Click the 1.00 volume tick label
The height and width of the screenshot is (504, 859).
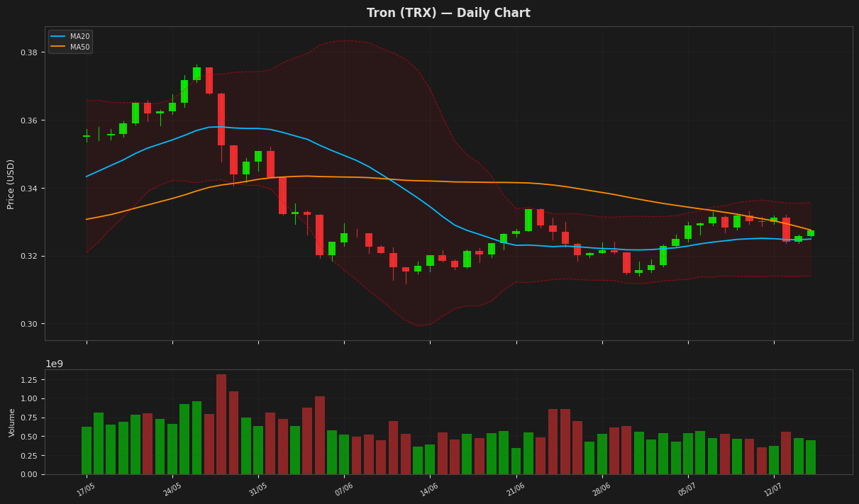point(30,399)
